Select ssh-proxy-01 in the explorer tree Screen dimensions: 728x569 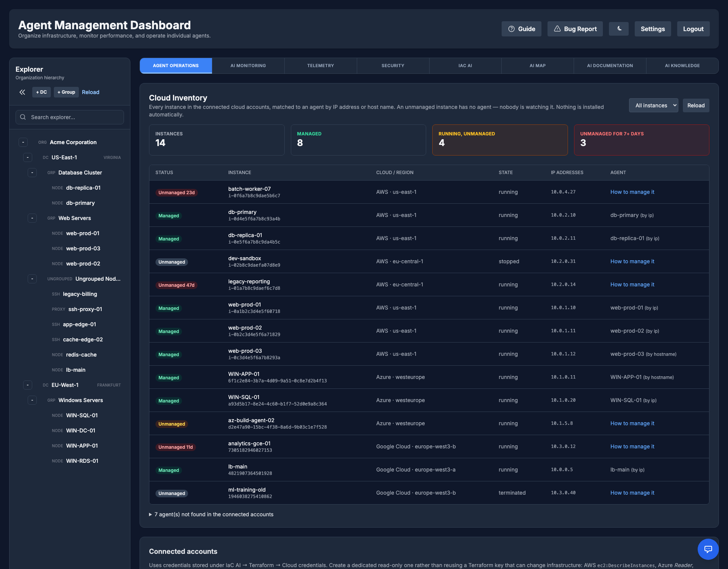(x=85, y=309)
